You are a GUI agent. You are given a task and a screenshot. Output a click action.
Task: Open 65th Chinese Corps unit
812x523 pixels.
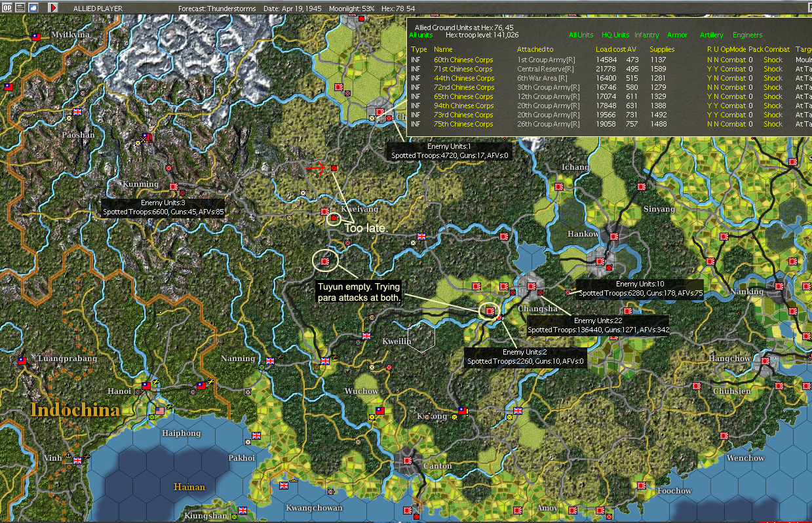pos(464,96)
